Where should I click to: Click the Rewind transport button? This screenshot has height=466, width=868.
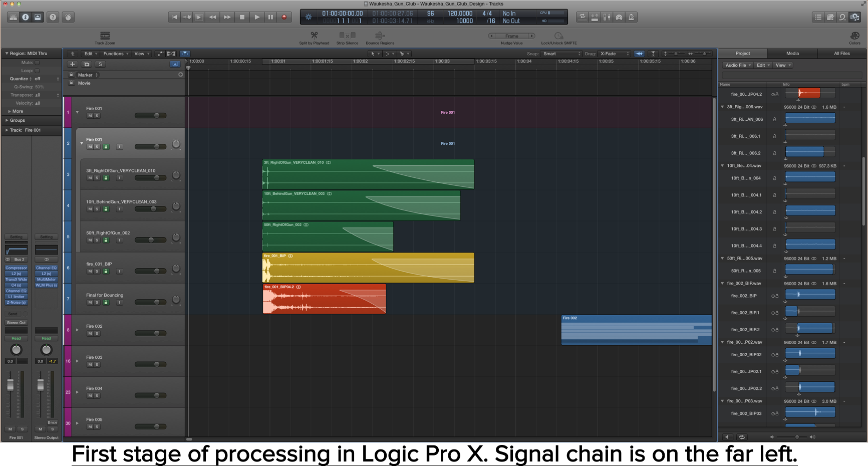point(213,17)
